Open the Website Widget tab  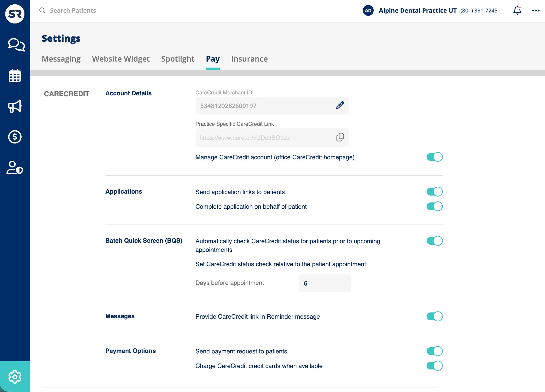point(121,59)
